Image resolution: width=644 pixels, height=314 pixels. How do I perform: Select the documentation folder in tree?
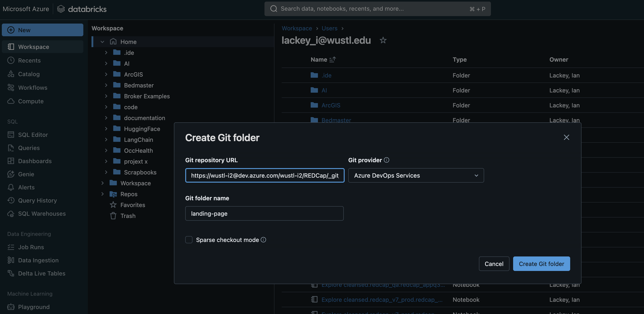144,118
